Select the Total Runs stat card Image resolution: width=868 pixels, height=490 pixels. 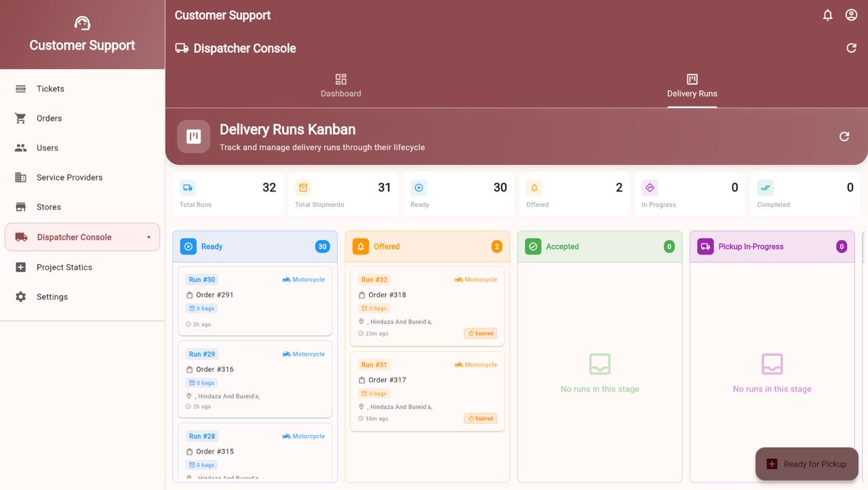[x=228, y=194]
